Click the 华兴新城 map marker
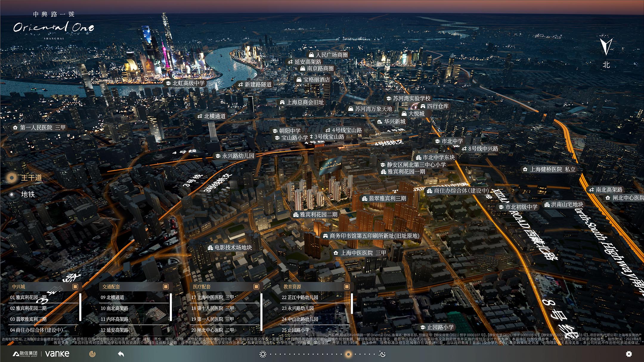 pos(391,122)
